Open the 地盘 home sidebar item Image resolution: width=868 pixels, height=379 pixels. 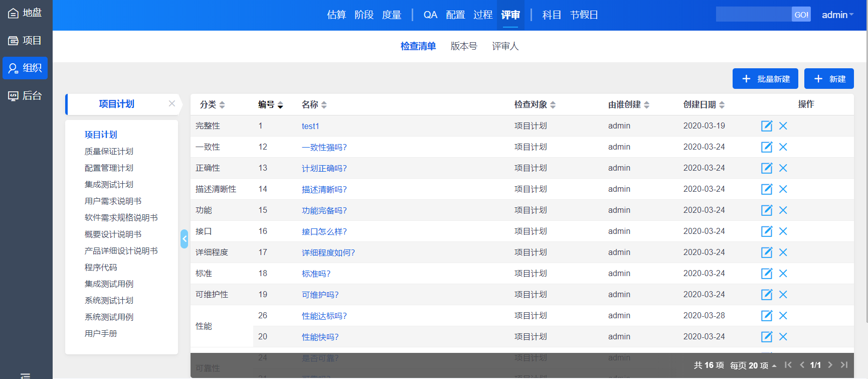pos(25,13)
